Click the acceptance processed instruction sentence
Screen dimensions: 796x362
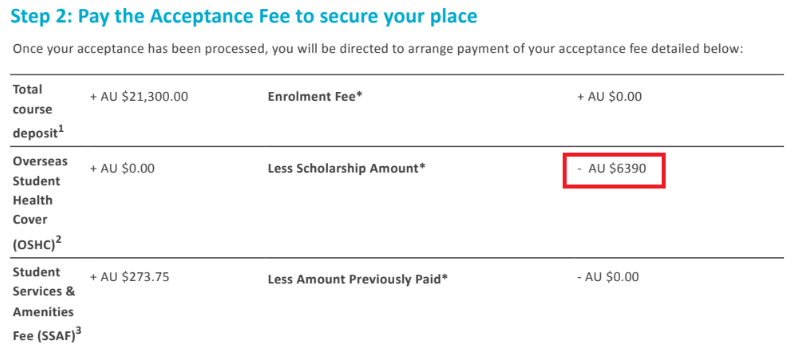click(x=378, y=49)
